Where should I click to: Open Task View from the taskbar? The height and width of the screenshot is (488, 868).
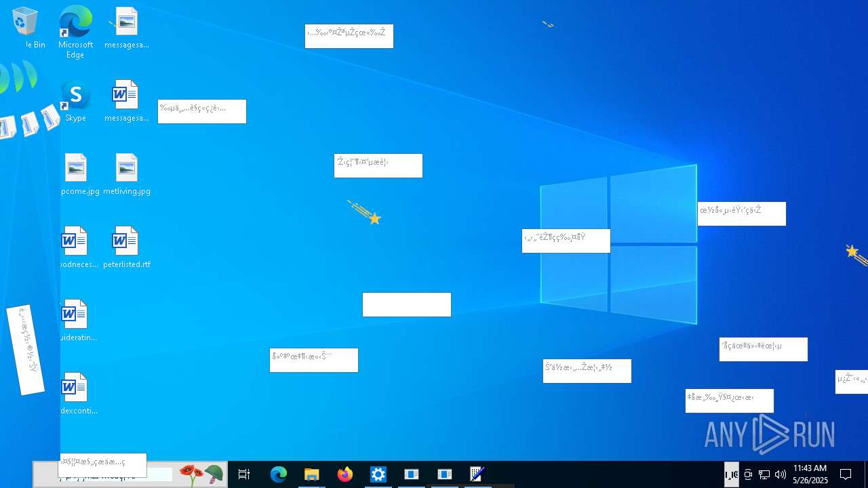244,474
